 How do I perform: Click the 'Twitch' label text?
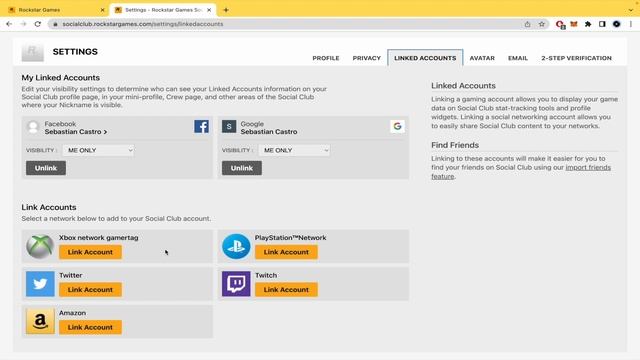tap(266, 275)
